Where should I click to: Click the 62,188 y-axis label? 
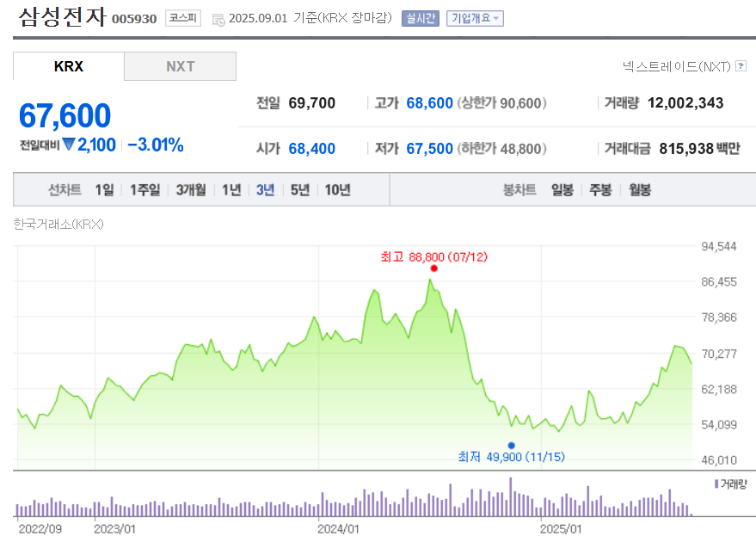[x=719, y=390]
